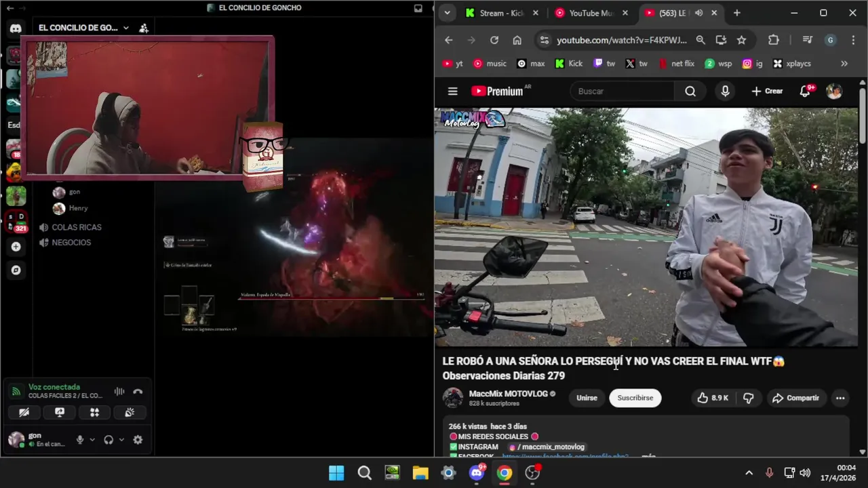The image size is (868, 488).
Task: Open YouTube account avatar menu
Action: click(834, 91)
